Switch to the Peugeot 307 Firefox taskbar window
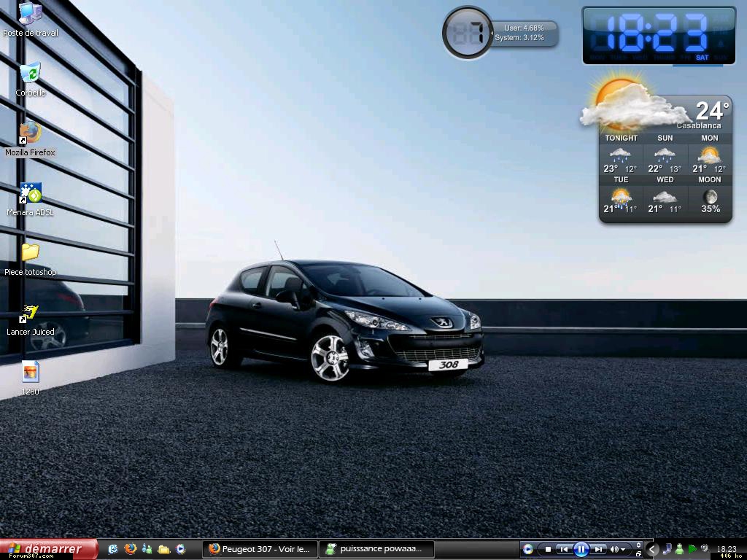The image size is (747, 560). (260, 549)
